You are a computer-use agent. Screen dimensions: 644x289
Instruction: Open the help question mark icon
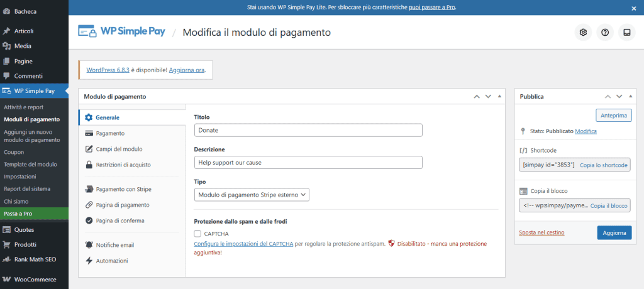coord(604,33)
